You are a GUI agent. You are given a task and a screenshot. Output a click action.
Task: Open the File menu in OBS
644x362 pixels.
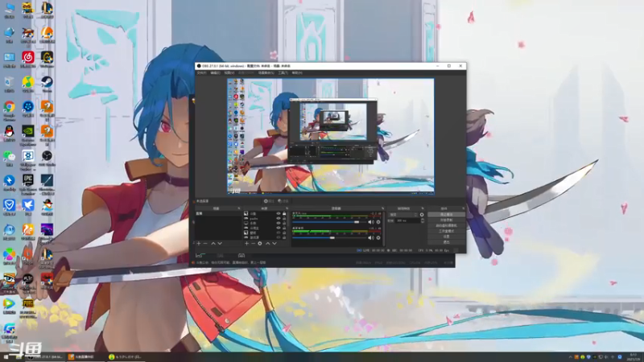click(201, 72)
